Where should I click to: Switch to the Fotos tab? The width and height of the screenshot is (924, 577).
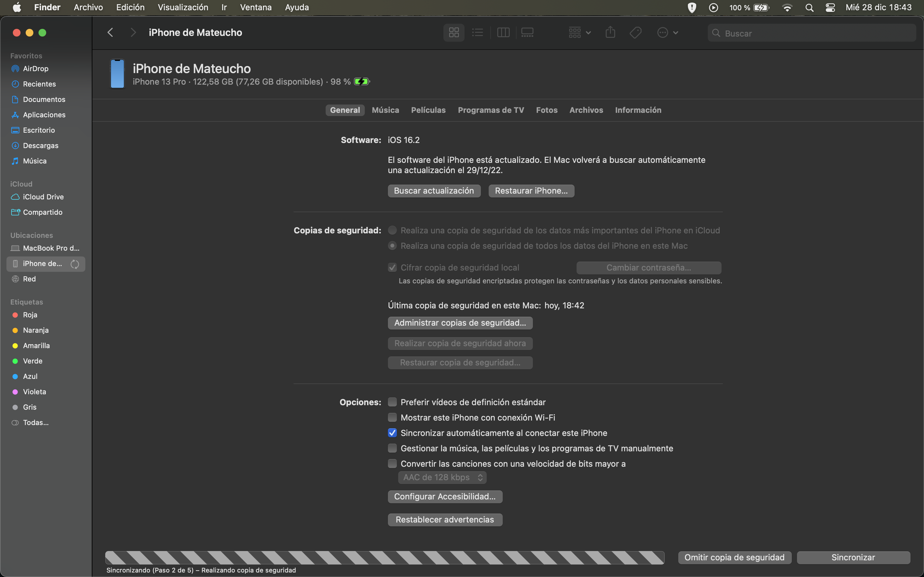[x=546, y=110]
